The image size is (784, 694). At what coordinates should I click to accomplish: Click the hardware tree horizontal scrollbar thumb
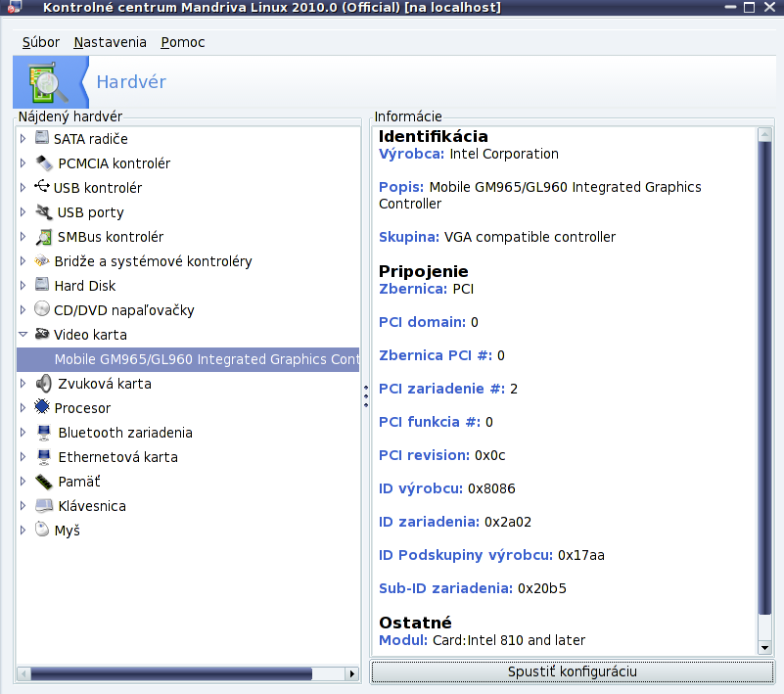(171, 673)
